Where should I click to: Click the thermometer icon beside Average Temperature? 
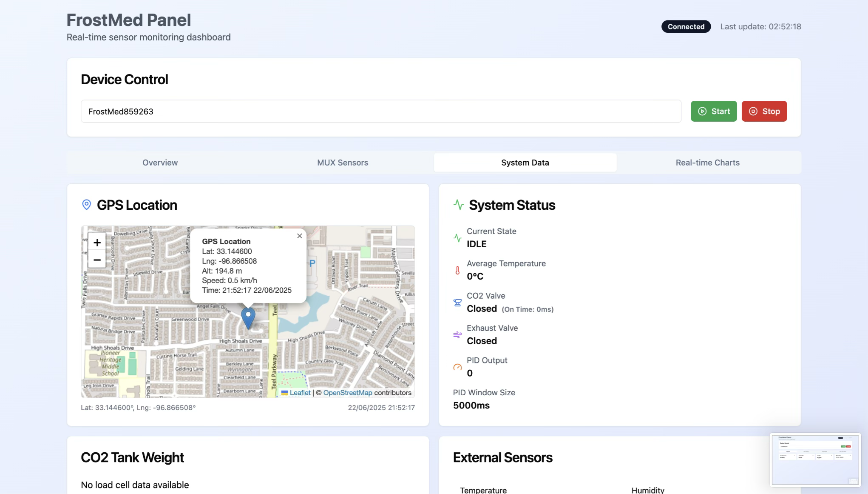pyautogui.click(x=457, y=270)
